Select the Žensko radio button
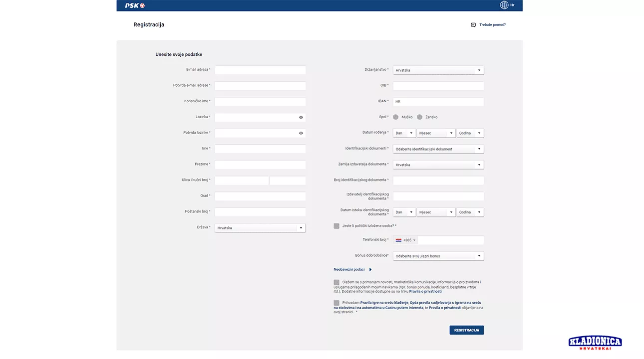Screen dimensions: 644x359 click(x=419, y=117)
